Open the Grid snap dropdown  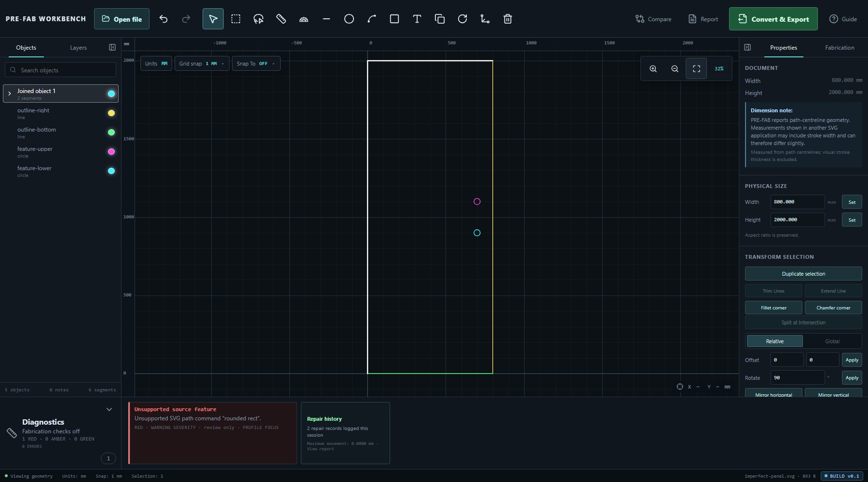coord(202,64)
